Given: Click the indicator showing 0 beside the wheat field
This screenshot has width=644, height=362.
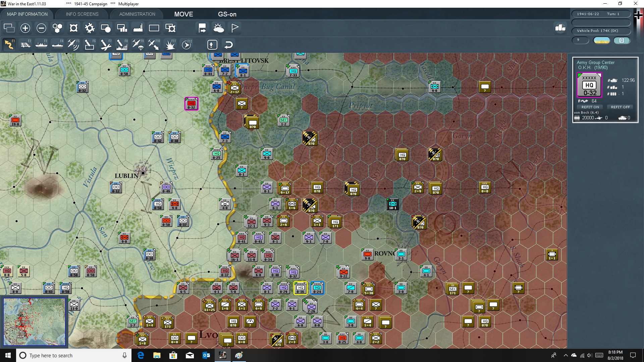Looking at the screenshot, I should pyautogui.click(x=622, y=41).
